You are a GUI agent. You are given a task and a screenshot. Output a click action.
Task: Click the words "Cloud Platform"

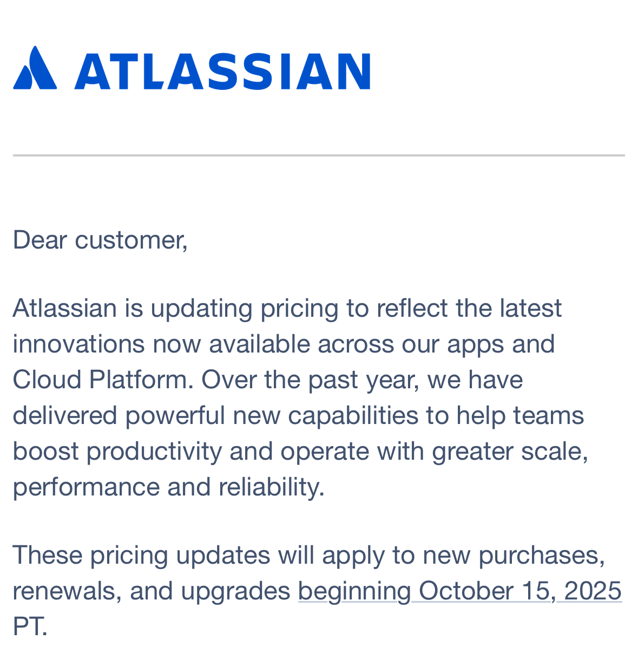pos(100,380)
